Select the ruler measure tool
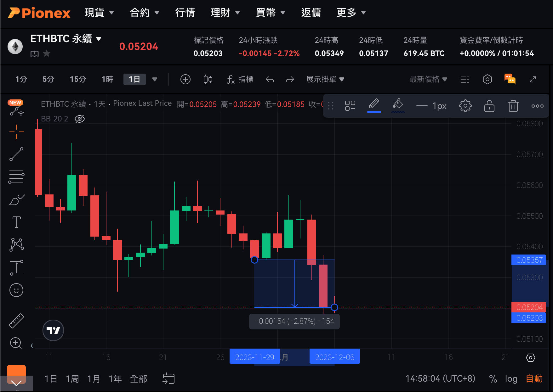Screen dimensions: 553x392 [16, 321]
